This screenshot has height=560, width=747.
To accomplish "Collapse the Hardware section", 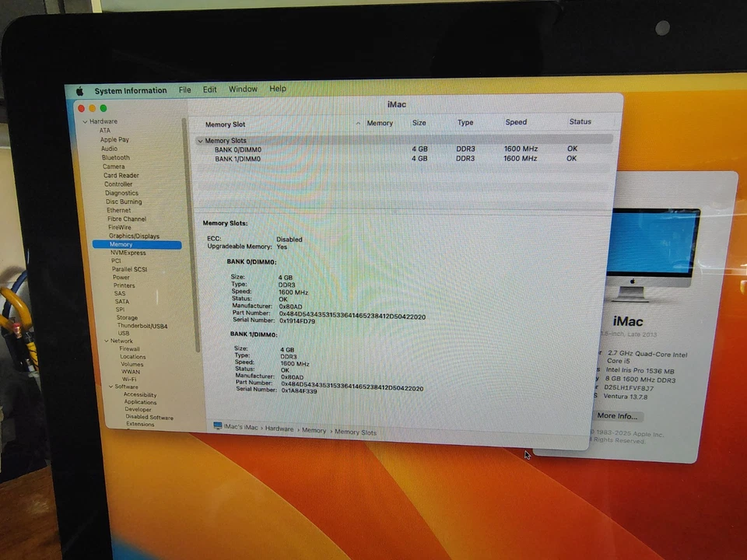I will [x=87, y=121].
